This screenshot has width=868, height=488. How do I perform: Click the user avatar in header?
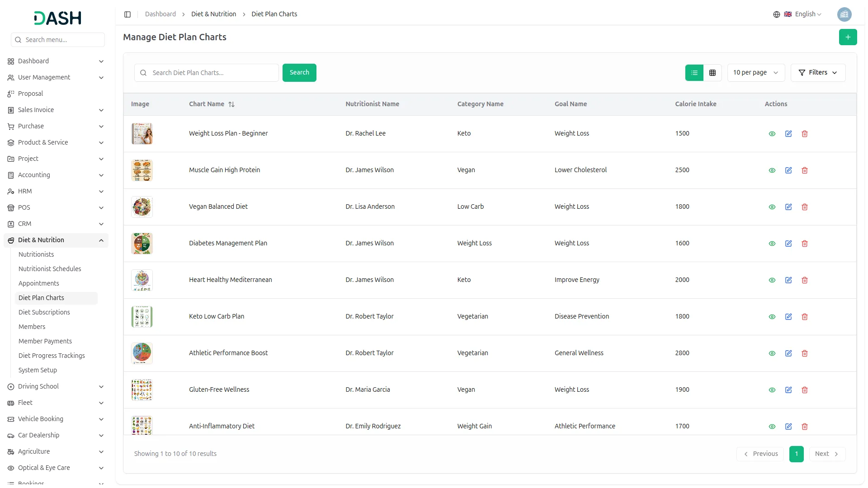(844, 14)
